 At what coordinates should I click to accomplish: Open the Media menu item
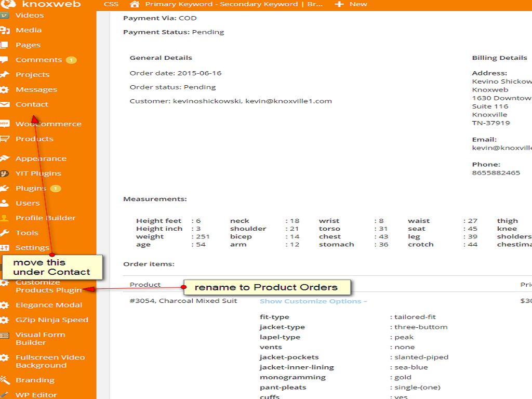(x=29, y=30)
